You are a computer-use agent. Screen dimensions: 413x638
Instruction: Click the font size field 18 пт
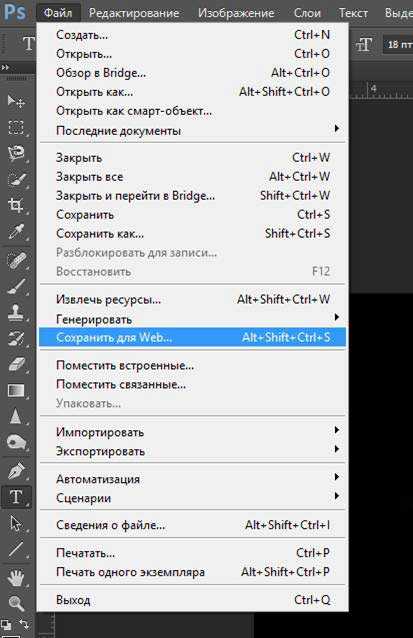398,44
